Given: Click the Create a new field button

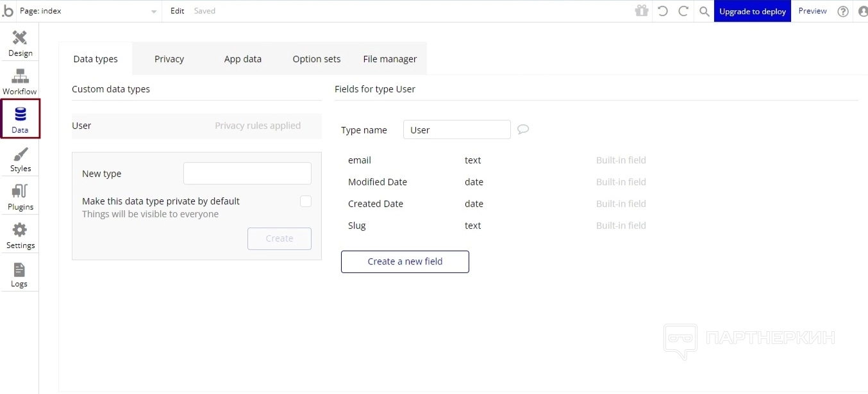Looking at the screenshot, I should 405,261.
